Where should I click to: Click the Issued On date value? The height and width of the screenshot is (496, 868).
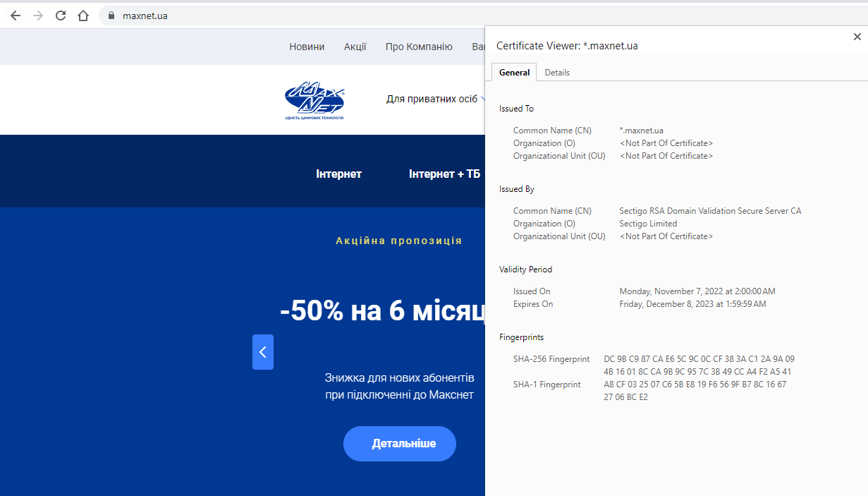pyautogui.click(x=697, y=291)
